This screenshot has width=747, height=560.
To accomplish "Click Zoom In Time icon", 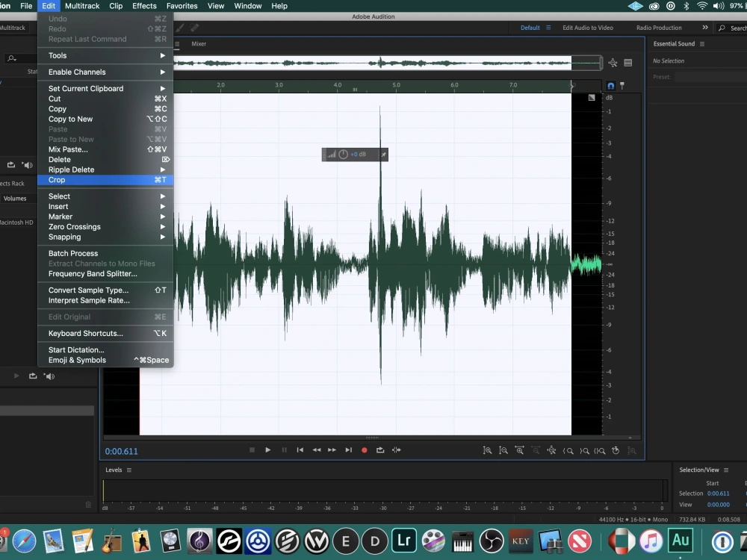I will (x=519, y=450).
